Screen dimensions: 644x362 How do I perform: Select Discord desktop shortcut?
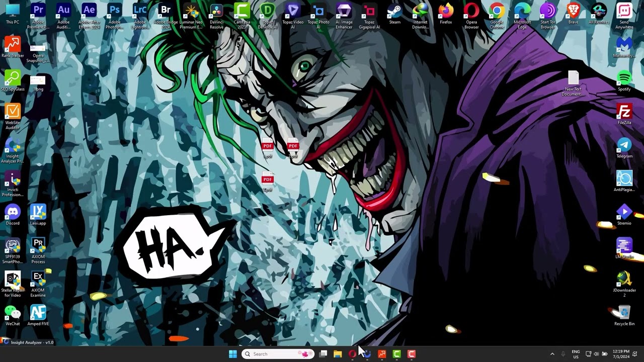[13, 216]
